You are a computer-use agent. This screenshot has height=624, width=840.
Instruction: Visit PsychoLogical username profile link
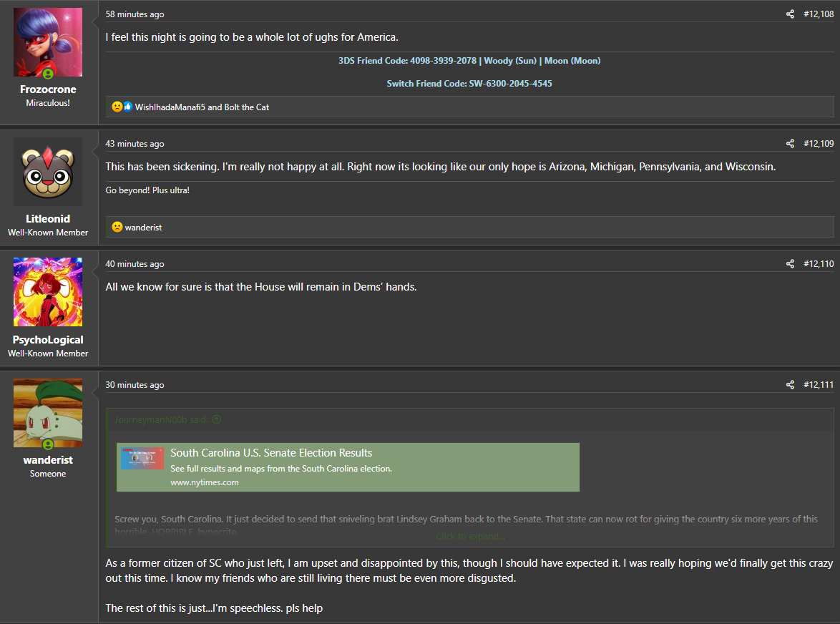[x=48, y=340]
